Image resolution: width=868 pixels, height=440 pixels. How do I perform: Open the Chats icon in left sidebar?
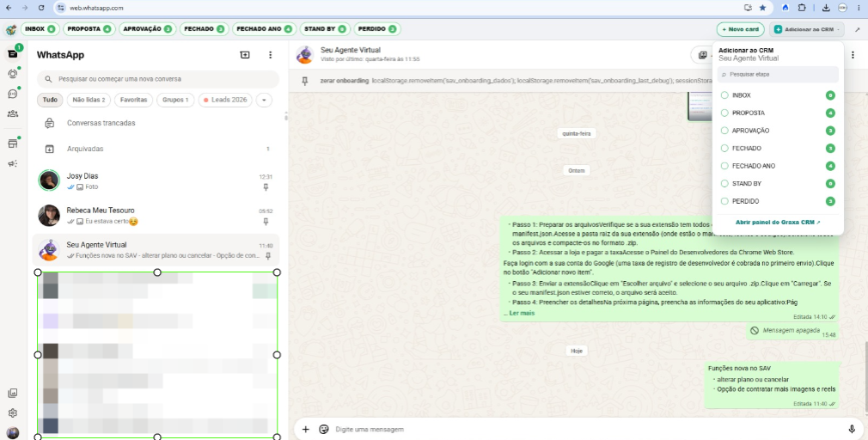pyautogui.click(x=13, y=53)
